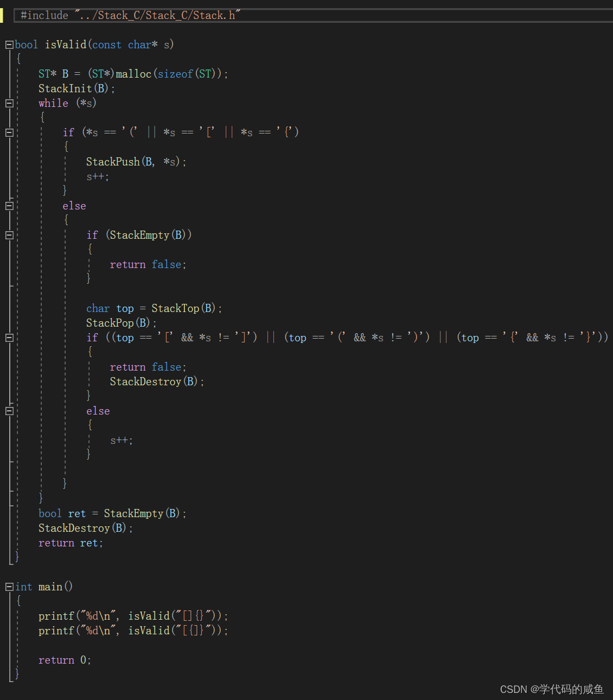This screenshot has height=700, width=613.
Task: Click the #include Stack.h line
Action: point(130,15)
